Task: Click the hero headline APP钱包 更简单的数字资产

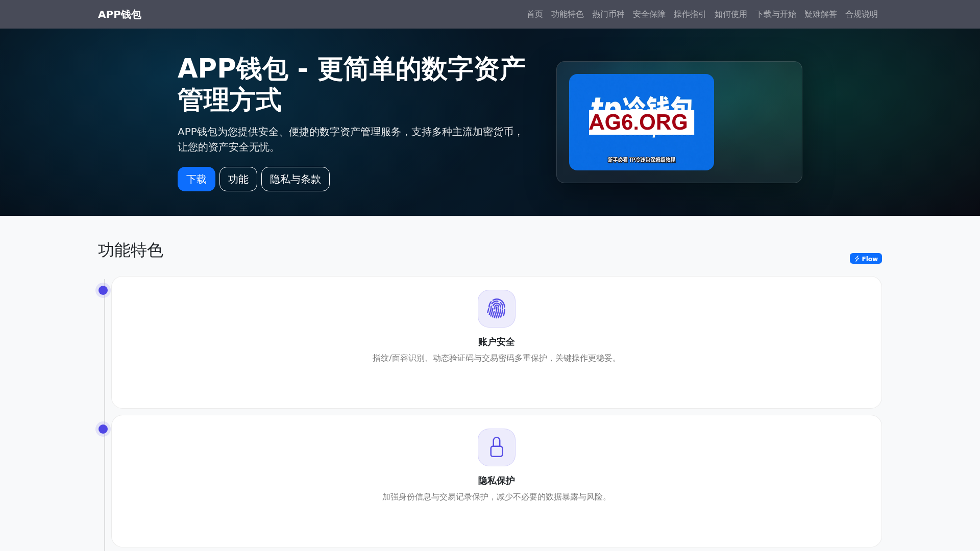Action: [x=352, y=84]
